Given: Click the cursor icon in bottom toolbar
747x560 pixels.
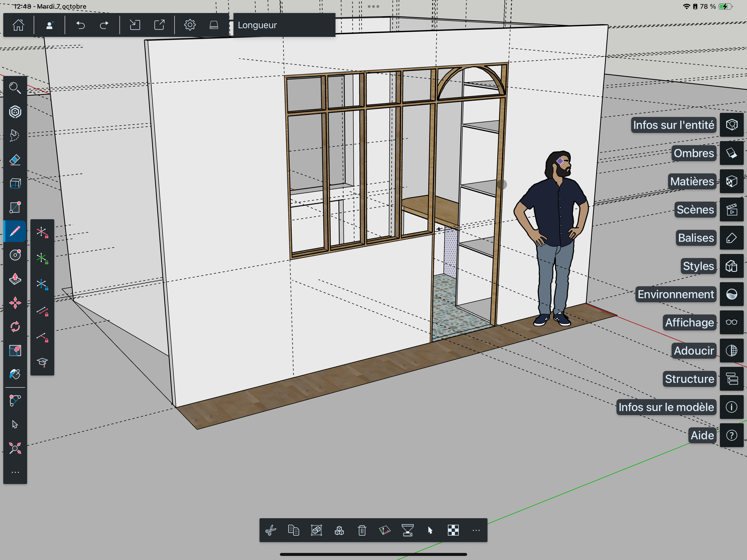Looking at the screenshot, I should 430,530.
